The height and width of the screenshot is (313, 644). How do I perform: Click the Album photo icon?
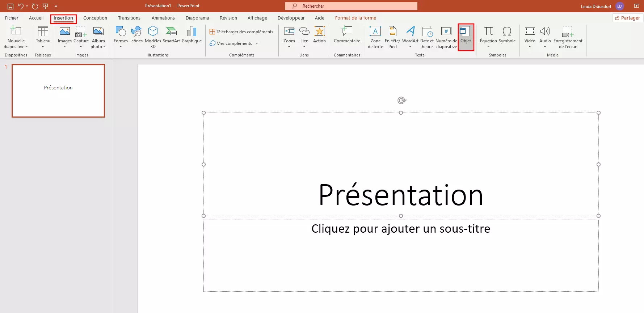click(x=98, y=31)
